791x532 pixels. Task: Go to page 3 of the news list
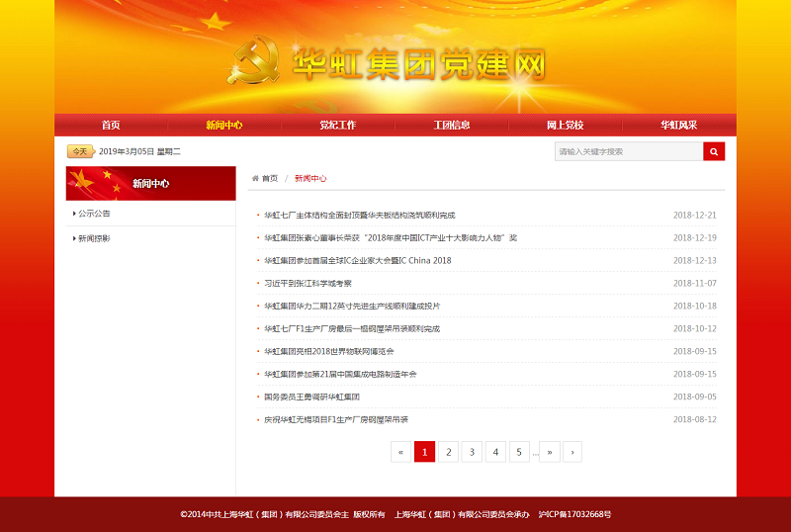(x=472, y=452)
